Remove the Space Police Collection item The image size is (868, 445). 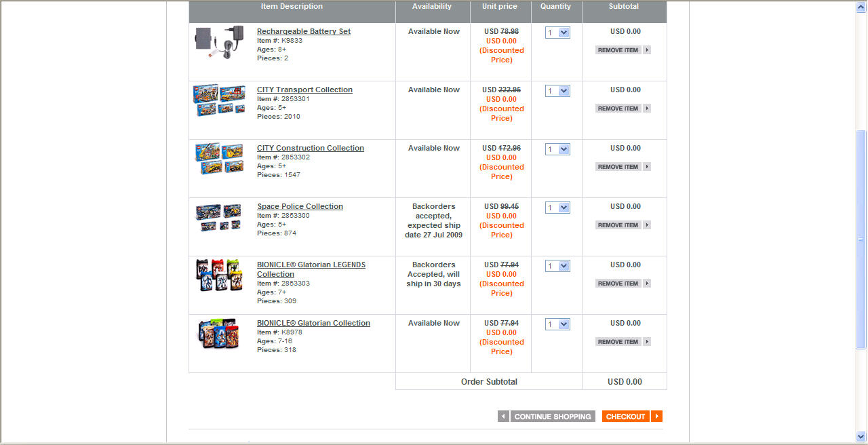tap(623, 225)
